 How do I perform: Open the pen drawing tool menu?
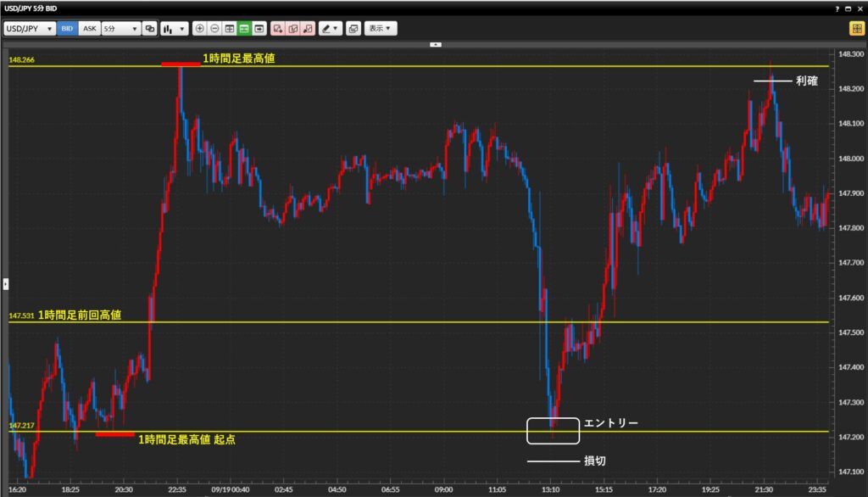330,28
